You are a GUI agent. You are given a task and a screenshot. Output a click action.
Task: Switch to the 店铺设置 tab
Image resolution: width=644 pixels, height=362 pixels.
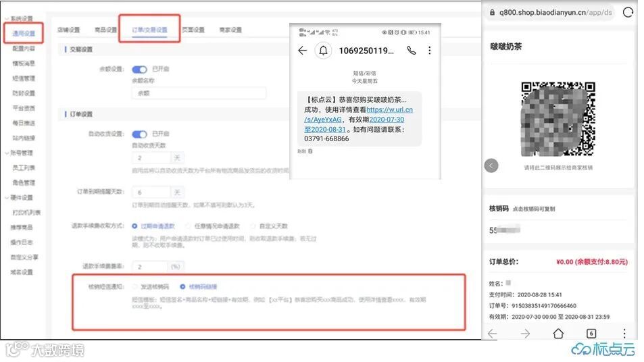coord(68,30)
